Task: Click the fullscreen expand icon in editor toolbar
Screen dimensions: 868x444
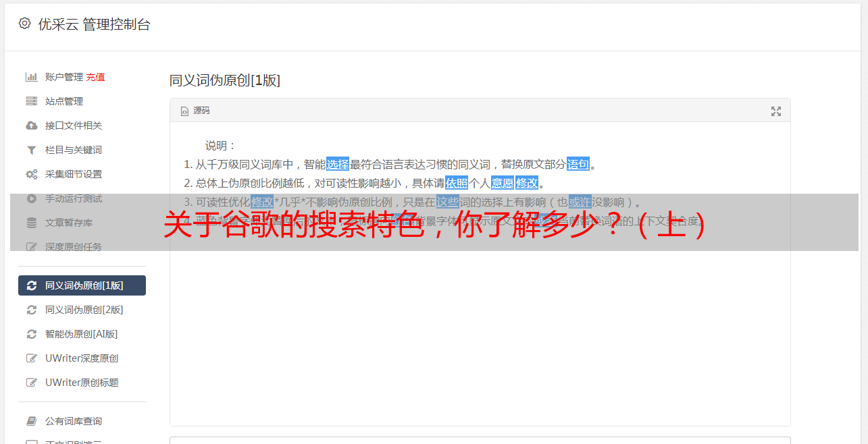Action: 776,111
